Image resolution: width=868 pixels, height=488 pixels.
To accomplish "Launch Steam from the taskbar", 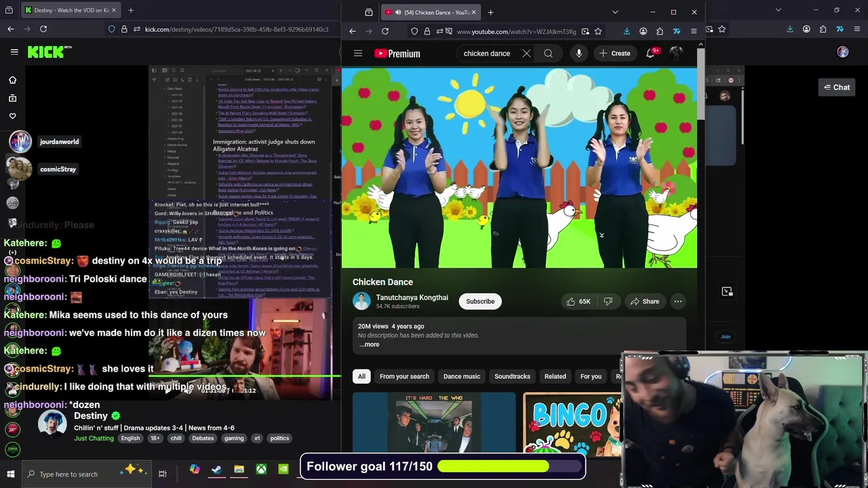I will point(216,470).
